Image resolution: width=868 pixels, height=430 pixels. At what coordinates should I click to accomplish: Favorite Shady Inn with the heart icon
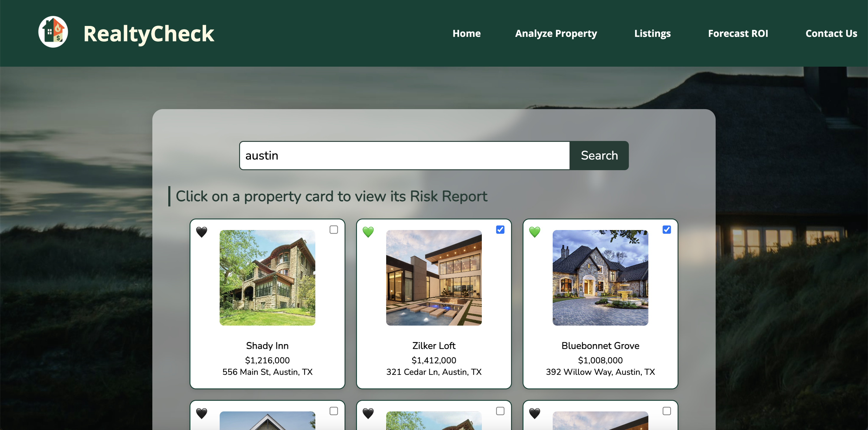(x=201, y=232)
